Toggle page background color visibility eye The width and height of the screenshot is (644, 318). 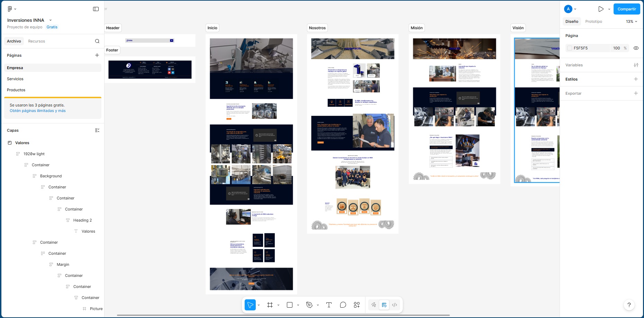point(636,48)
